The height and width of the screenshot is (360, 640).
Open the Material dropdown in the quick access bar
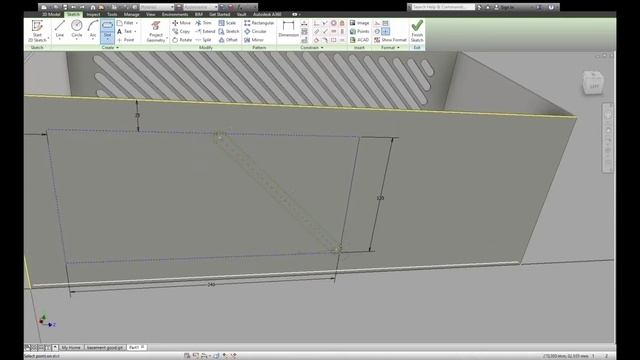click(157, 7)
